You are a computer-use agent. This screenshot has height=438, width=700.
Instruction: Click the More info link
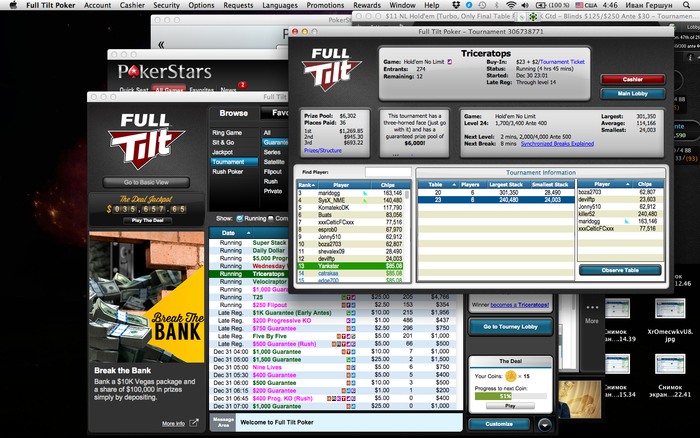click(173, 424)
